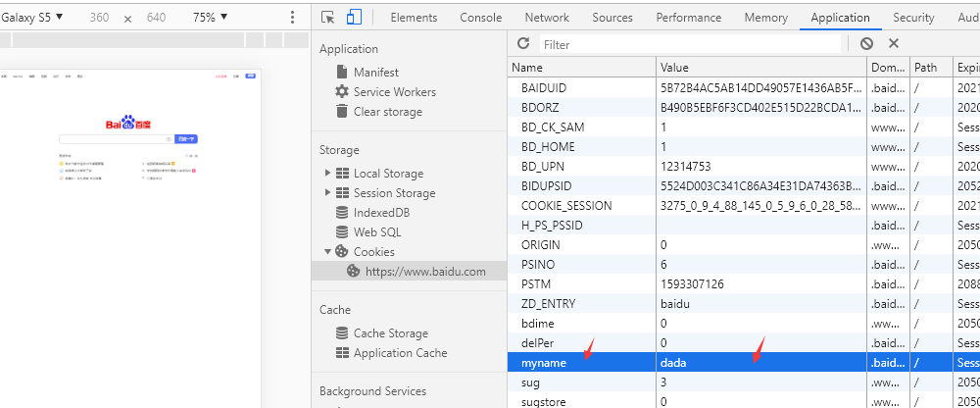Click the refresh cookies icon
Viewport: 980px width, 408px height.
(523, 44)
